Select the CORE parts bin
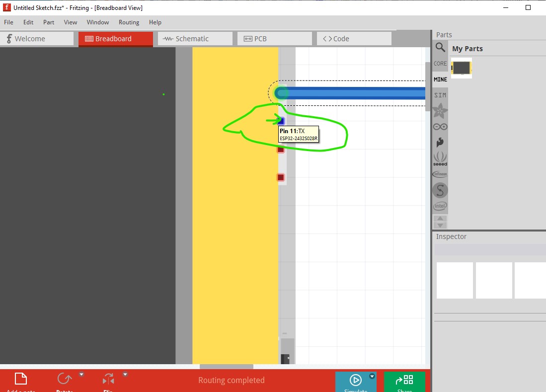 [x=440, y=64]
